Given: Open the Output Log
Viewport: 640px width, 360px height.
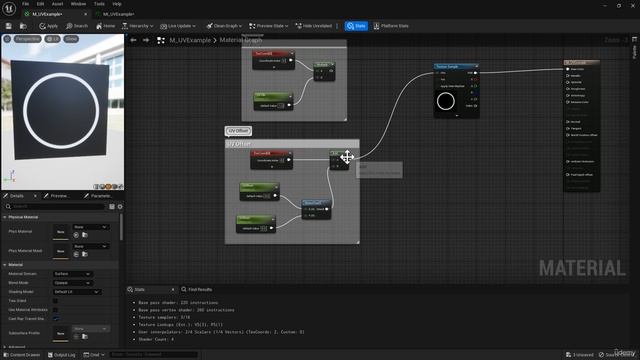Looking at the screenshot, I should tap(62, 355).
